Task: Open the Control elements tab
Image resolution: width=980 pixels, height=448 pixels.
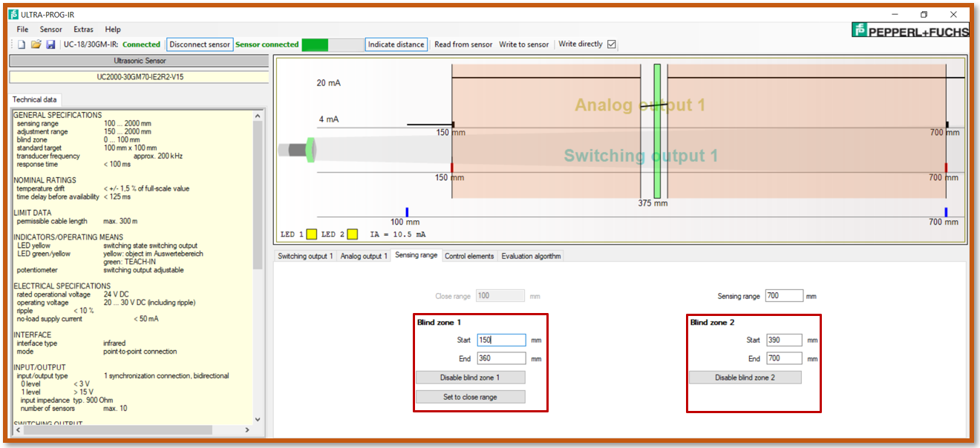Action: click(469, 256)
